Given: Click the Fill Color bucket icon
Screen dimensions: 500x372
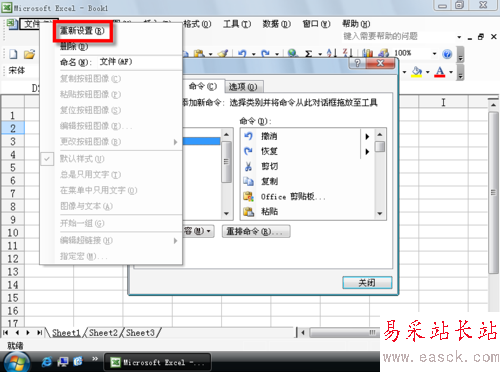Looking at the screenshot, I should pyautogui.click(x=416, y=72).
